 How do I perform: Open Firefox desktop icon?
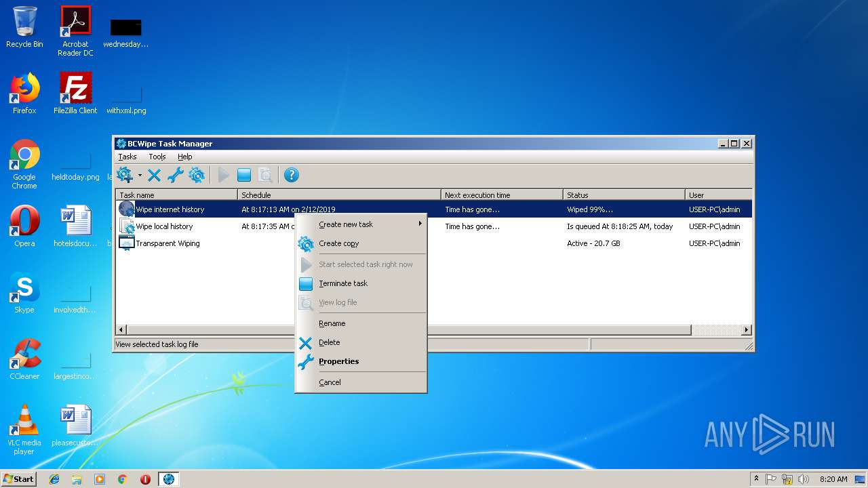point(24,94)
